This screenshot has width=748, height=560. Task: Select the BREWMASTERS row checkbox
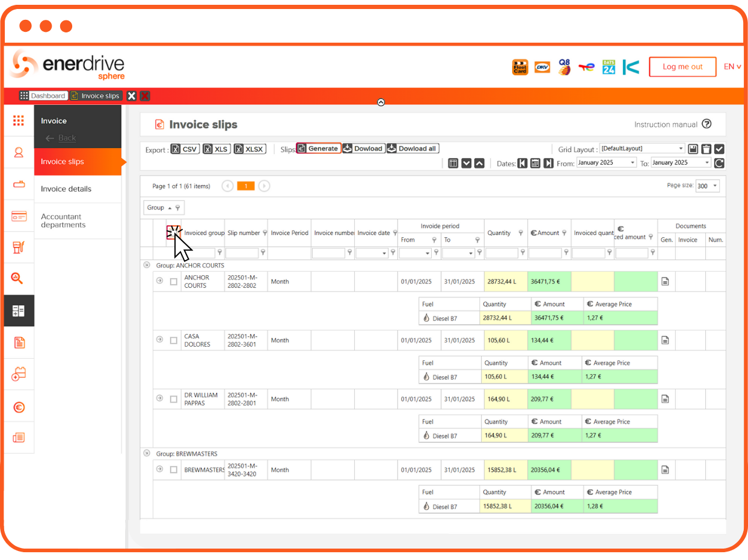[x=174, y=470]
